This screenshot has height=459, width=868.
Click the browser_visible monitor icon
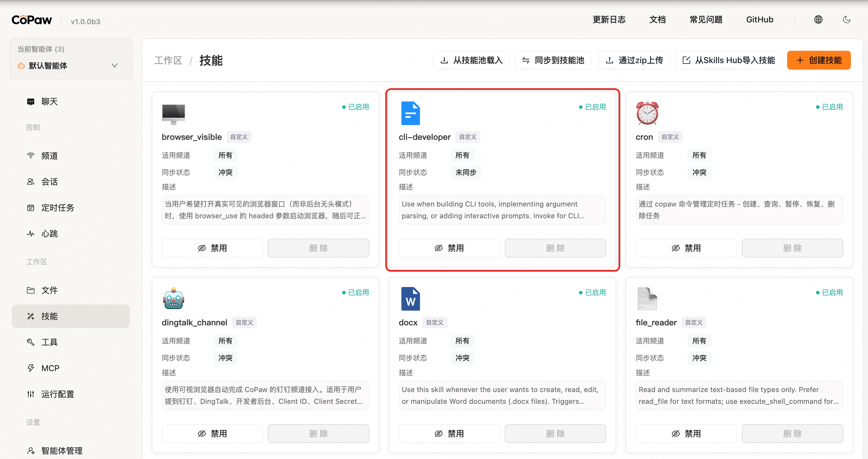(x=174, y=114)
